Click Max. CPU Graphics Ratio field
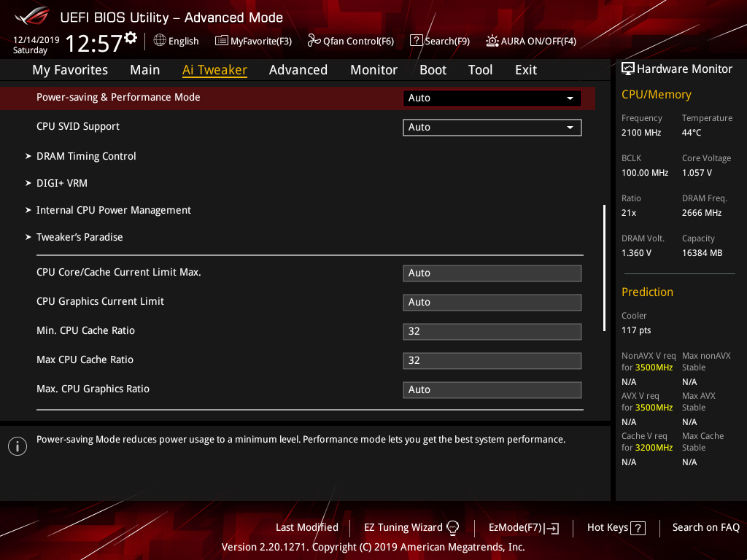This screenshot has width=747, height=560. tap(492, 389)
